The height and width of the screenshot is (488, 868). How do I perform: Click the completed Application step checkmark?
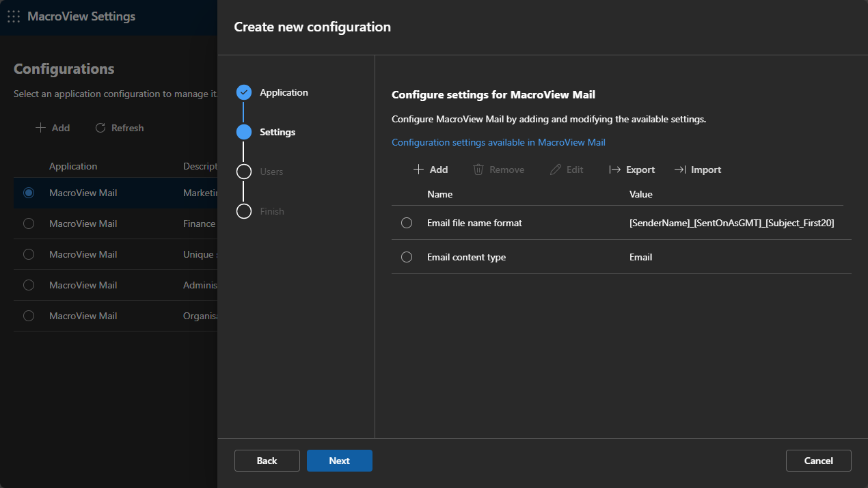coord(244,92)
